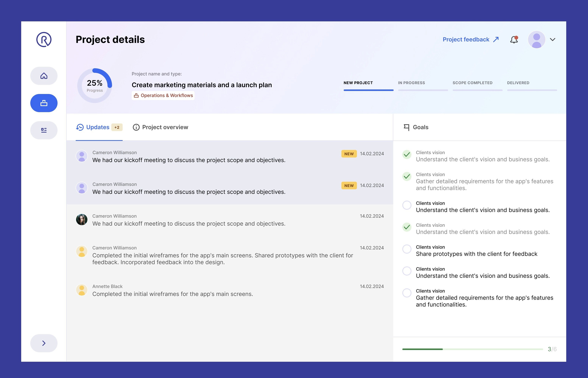Select the projects briefcase sidebar icon
This screenshot has width=588, height=378.
pos(44,103)
